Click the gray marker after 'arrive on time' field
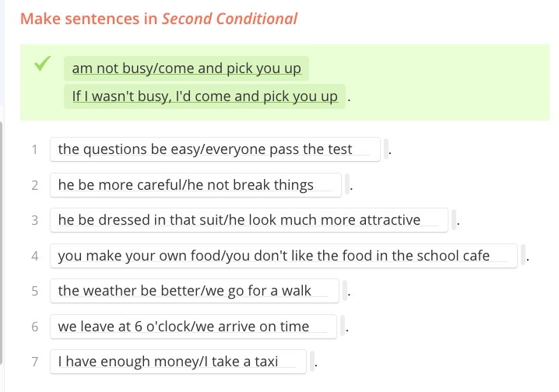 341,327
